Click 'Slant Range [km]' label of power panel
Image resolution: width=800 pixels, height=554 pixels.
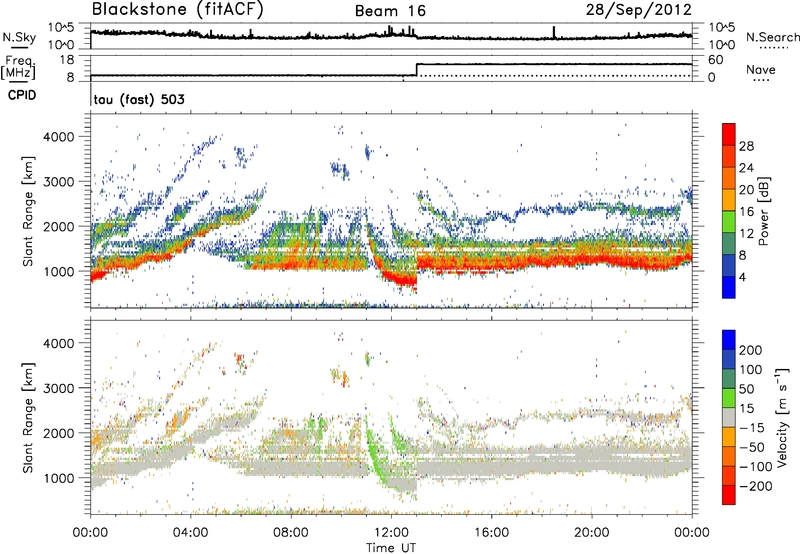pos(28,212)
